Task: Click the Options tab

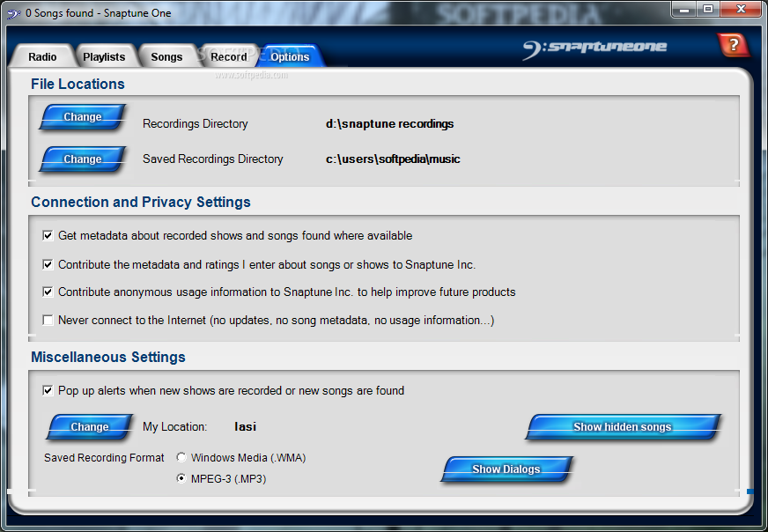Action: pyautogui.click(x=290, y=57)
